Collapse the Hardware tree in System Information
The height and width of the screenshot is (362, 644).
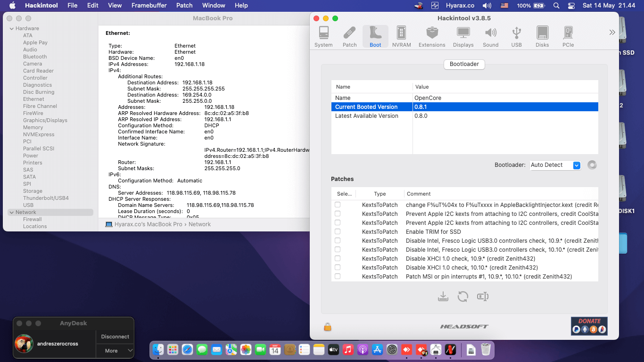coord(12,29)
